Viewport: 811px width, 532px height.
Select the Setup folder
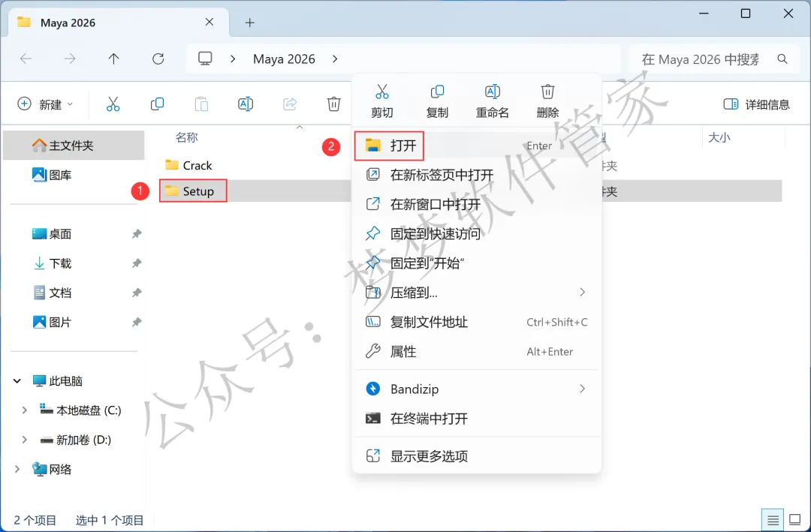tap(189, 191)
